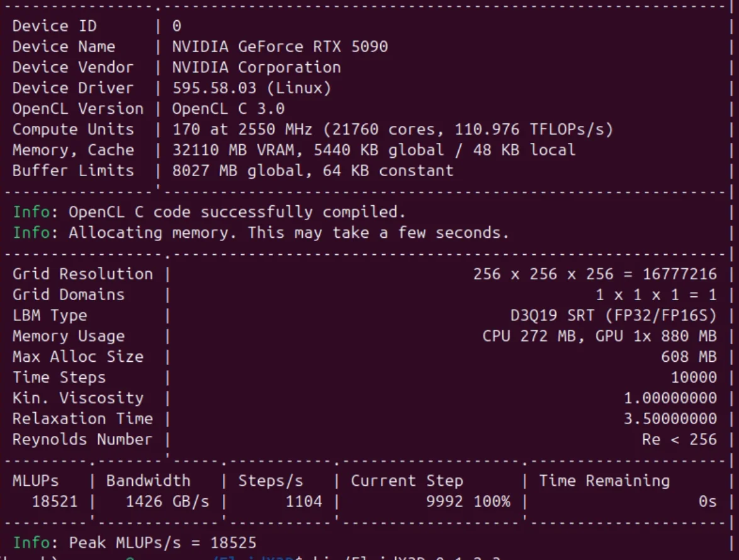Click the 110.976 TFLOPs/s compute value
This screenshot has height=560, width=739.
[529, 130]
